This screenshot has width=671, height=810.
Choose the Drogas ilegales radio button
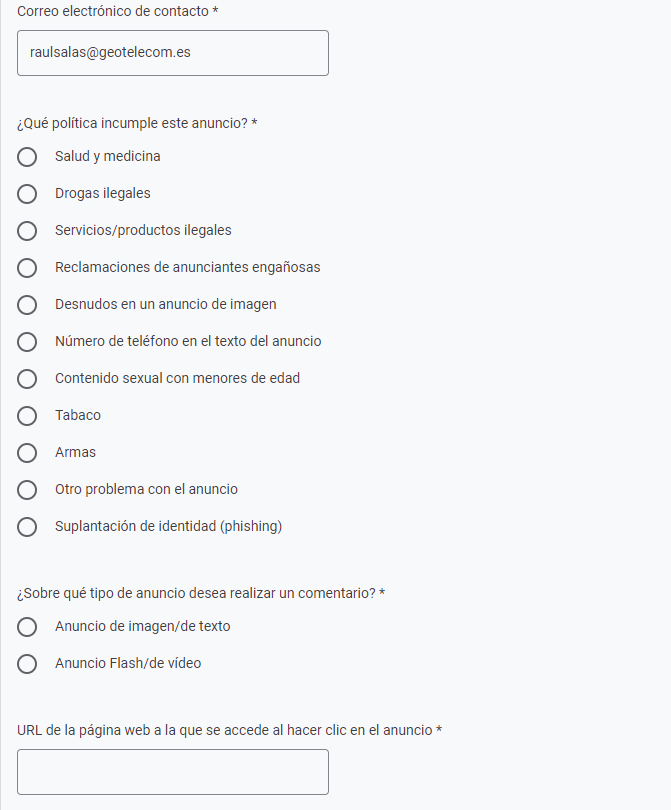tap(27, 194)
